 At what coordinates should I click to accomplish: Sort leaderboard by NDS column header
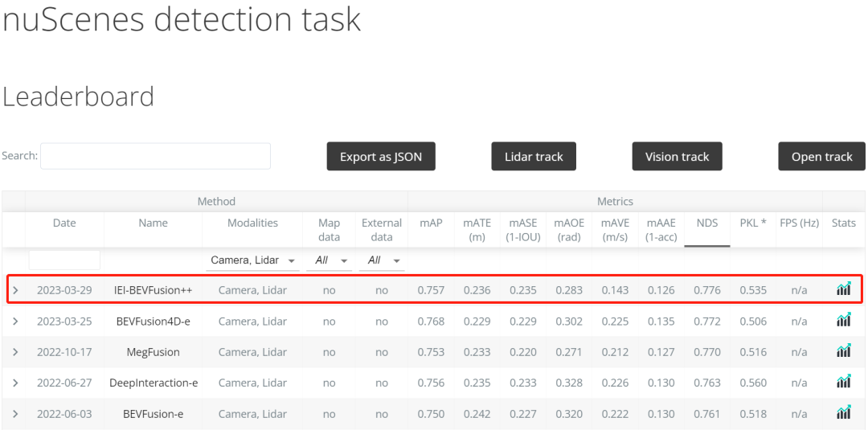pos(706,223)
